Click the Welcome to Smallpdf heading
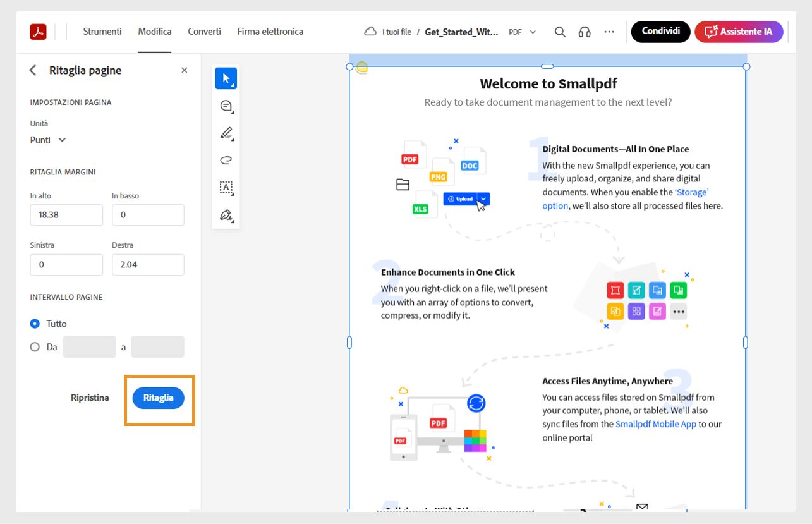 click(548, 83)
